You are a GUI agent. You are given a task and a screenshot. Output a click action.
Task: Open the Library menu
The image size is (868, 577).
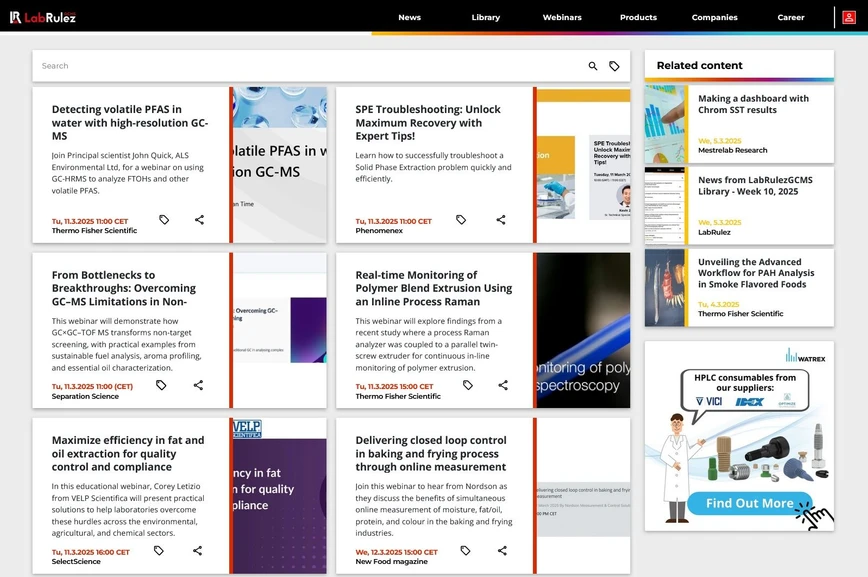tap(485, 17)
